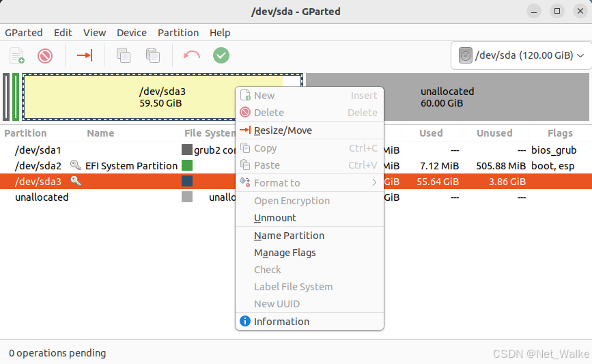Screen dimensions: 592x364
Task: Click the undo last operation icon
Action: 192,55
